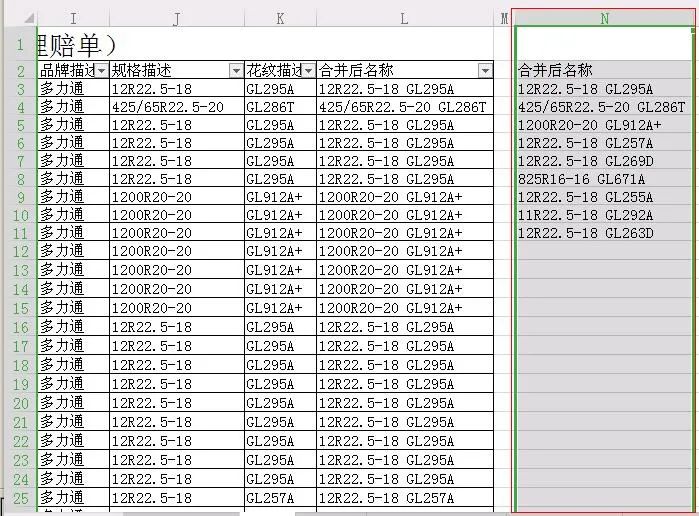This screenshot has width=699, height=516.
Task: Click N column cell 1200R20-20 GL912A+
Action: [x=604, y=125]
